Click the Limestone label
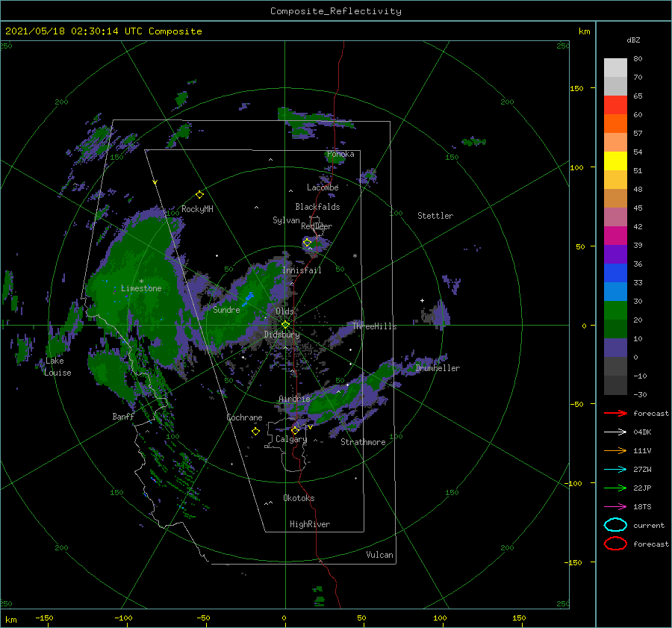672x628 pixels. [x=141, y=288]
